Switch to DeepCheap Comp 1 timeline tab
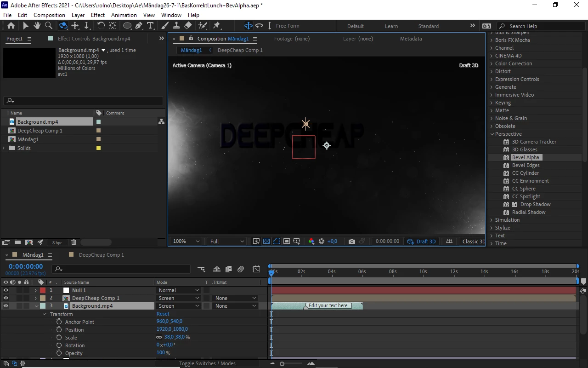Screen dimensions: 588x368 [101, 255]
